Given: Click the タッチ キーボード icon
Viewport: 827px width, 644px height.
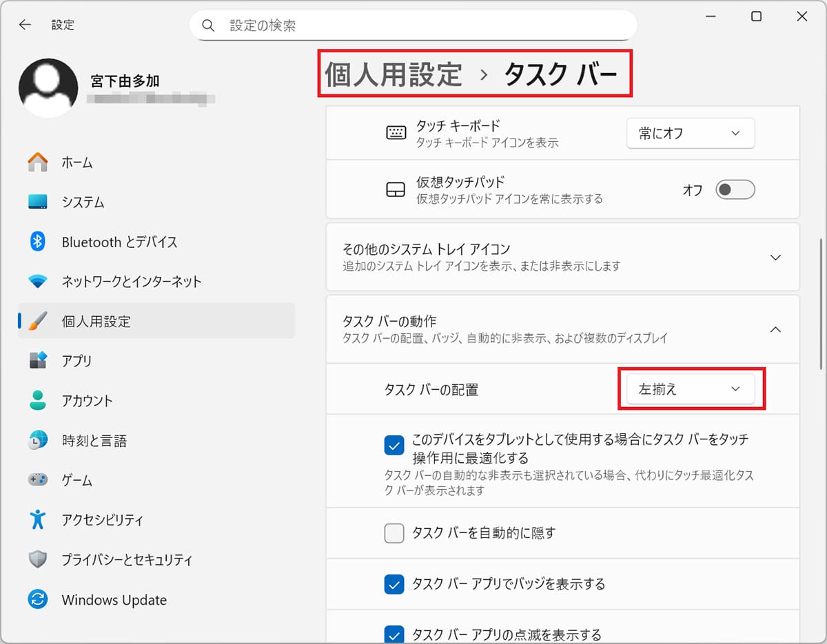Looking at the screenshot, I should (x=396, y=133).
